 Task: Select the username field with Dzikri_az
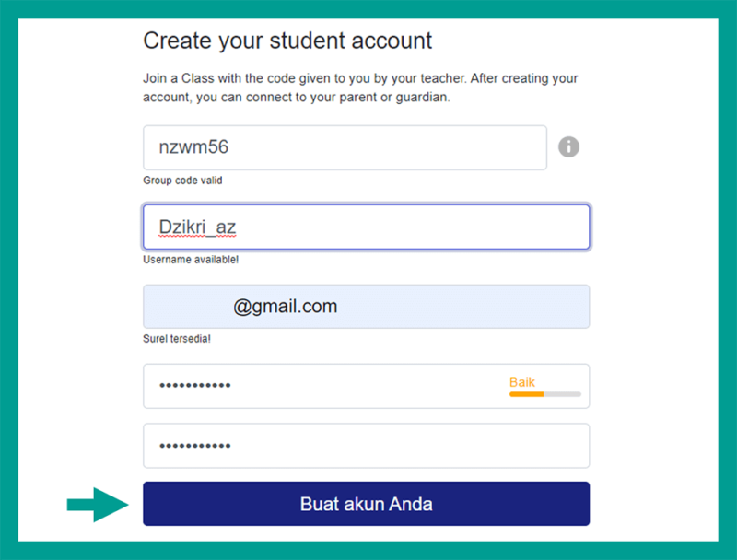tap(366, 227)
